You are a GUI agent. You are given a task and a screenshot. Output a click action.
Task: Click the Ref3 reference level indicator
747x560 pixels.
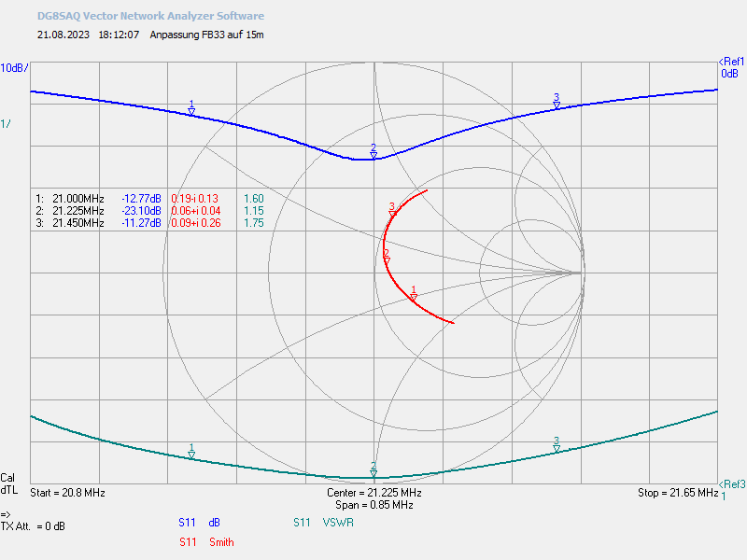point(732,484)
